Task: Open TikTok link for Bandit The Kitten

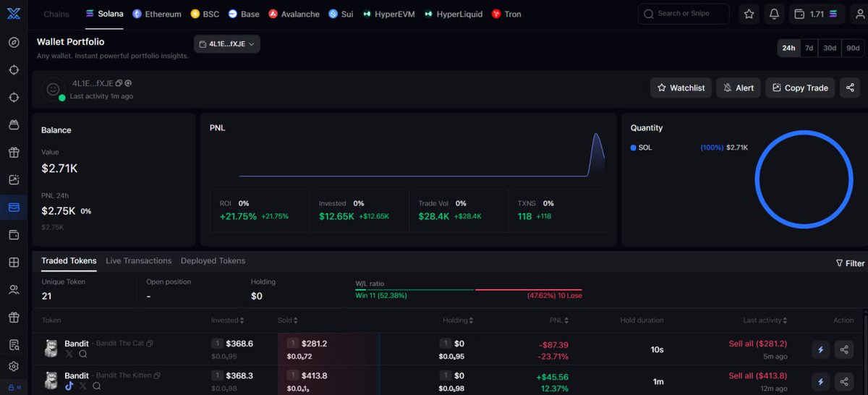Action: point(69,386)
